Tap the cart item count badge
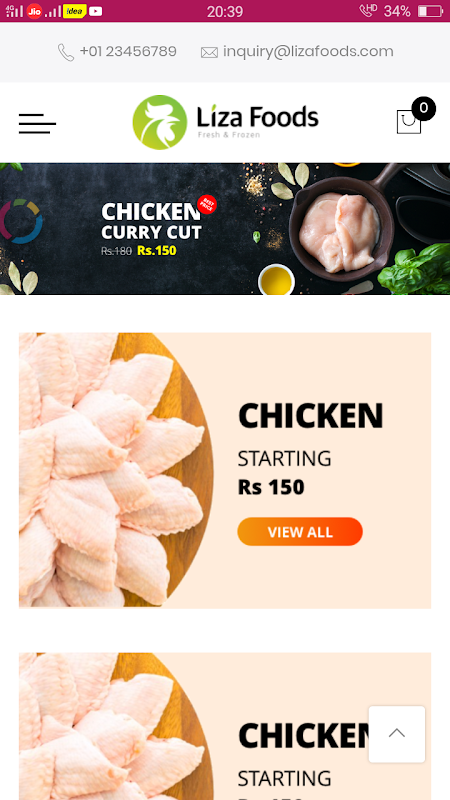Viewport: 450px width, 800px height. tap(423, 108)
